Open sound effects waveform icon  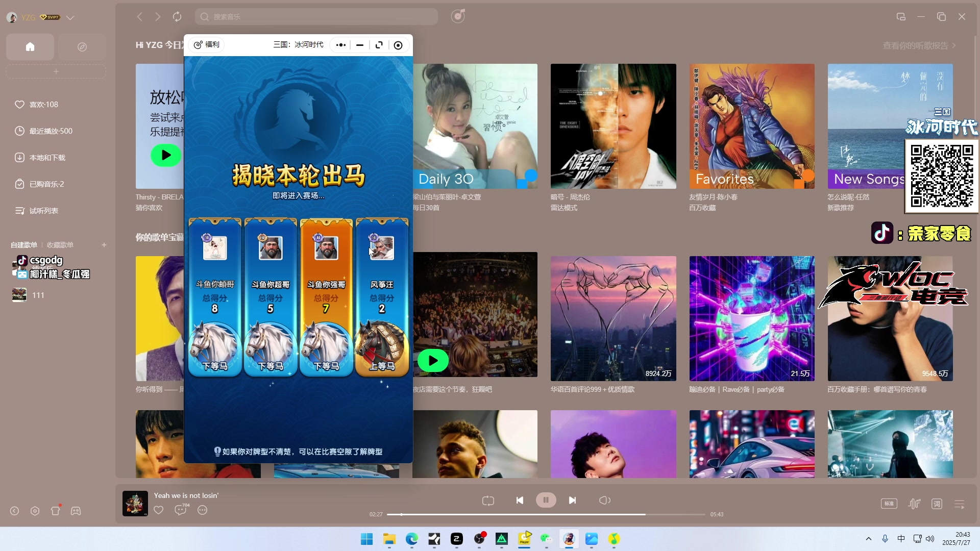(914, 504)
